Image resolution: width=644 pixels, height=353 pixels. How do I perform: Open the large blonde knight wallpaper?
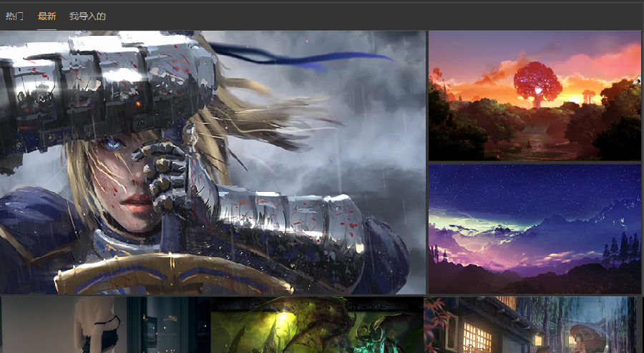(x=213, y=163)
